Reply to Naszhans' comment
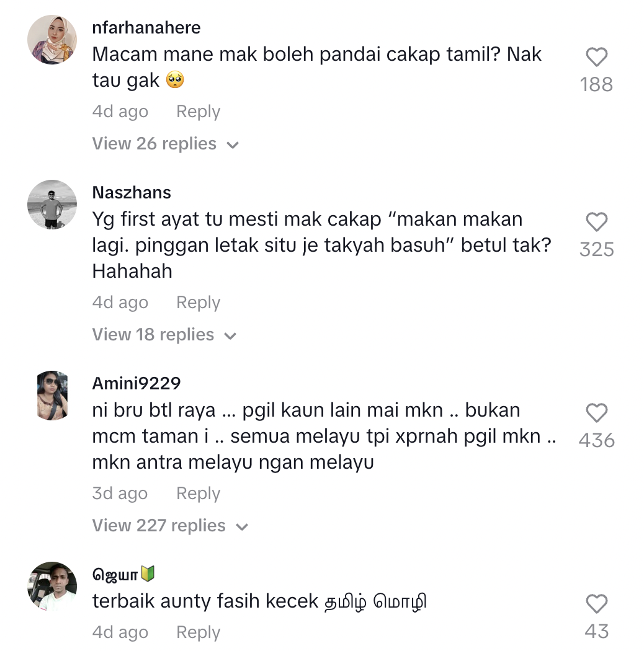This screenshot has width=644, height=651. (x=198, y=303)
